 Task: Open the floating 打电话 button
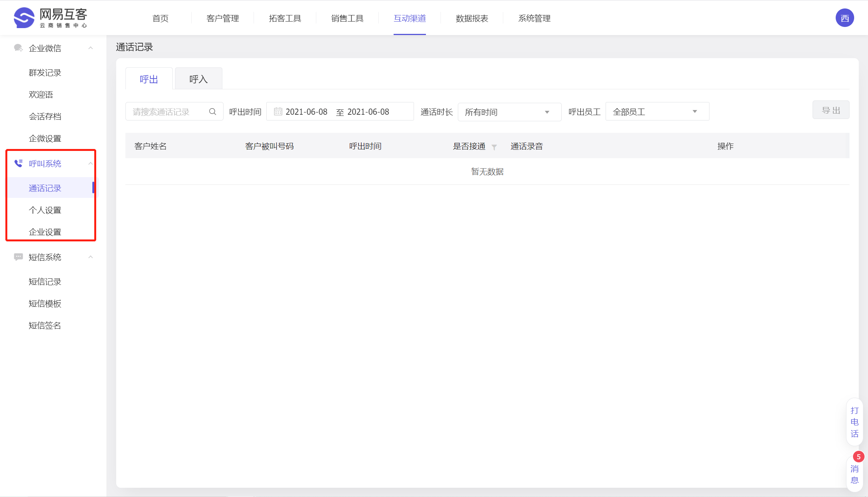pyautogui.click(x=854, y=422)
